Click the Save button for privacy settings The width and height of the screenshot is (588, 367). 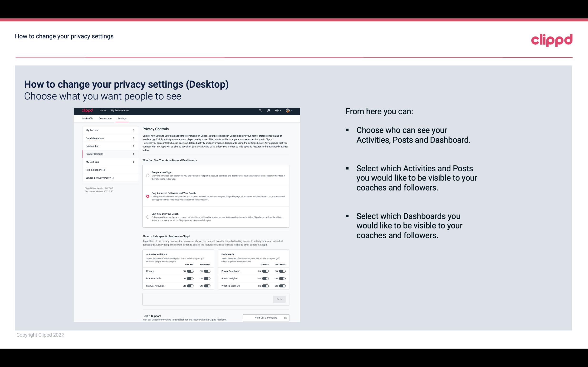[x=279, y=299]
